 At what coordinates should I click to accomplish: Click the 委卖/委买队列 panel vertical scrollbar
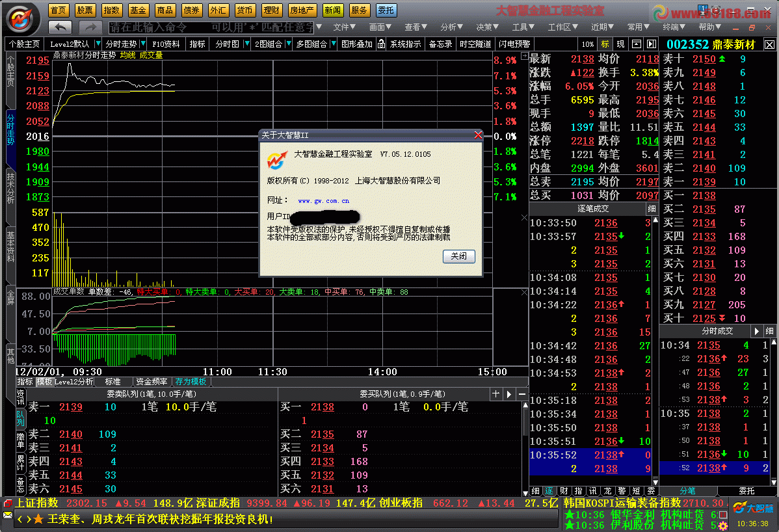tap(525, 449)
